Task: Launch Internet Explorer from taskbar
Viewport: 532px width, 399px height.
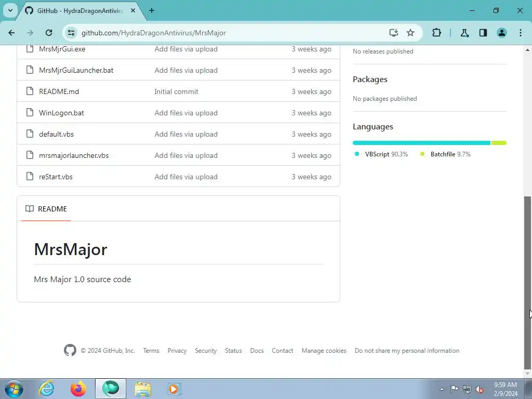Action: [x=46, y=389]
